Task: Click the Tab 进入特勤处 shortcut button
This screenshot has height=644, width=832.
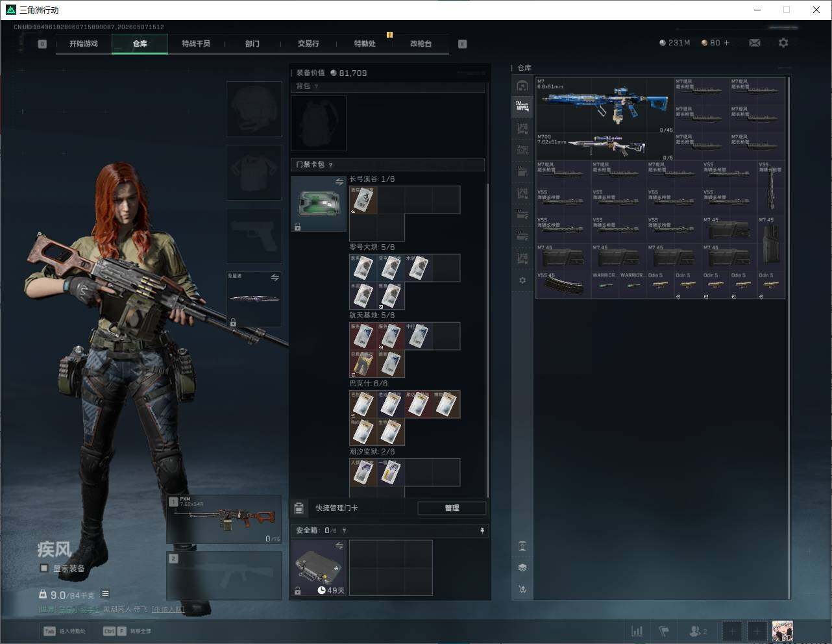Action: 64,631
